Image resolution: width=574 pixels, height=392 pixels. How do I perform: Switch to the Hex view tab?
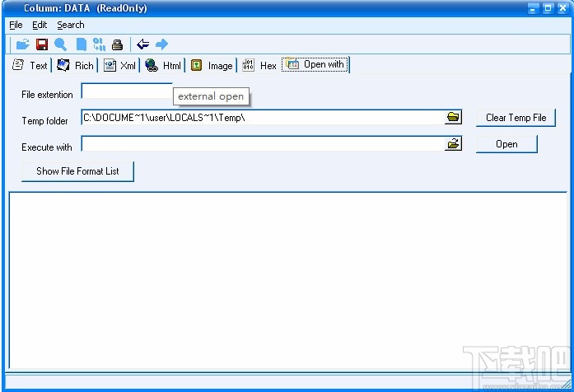coord(259,66)
